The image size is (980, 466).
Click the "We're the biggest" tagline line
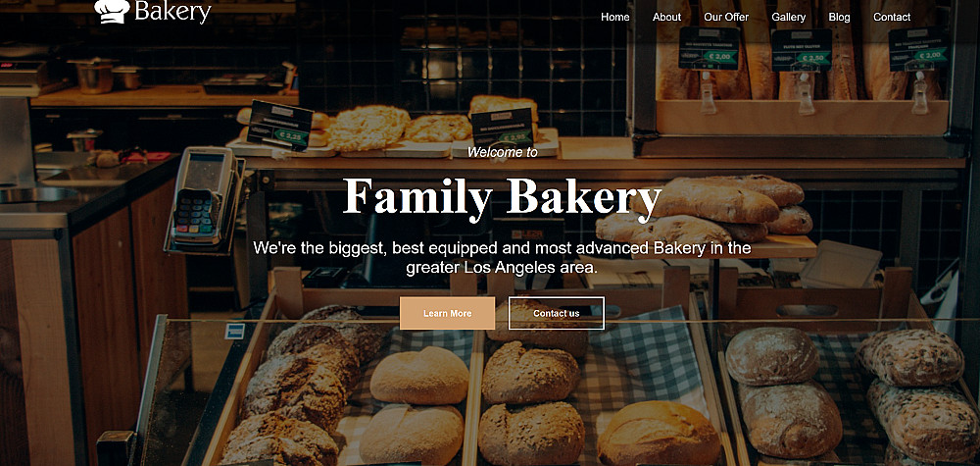[x=502, y=247]
